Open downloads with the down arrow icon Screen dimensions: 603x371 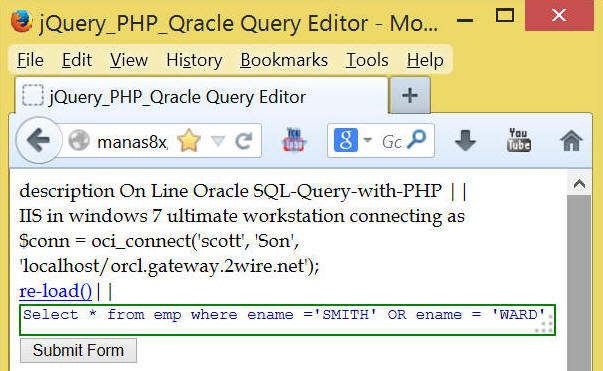[x=465, y=140]
